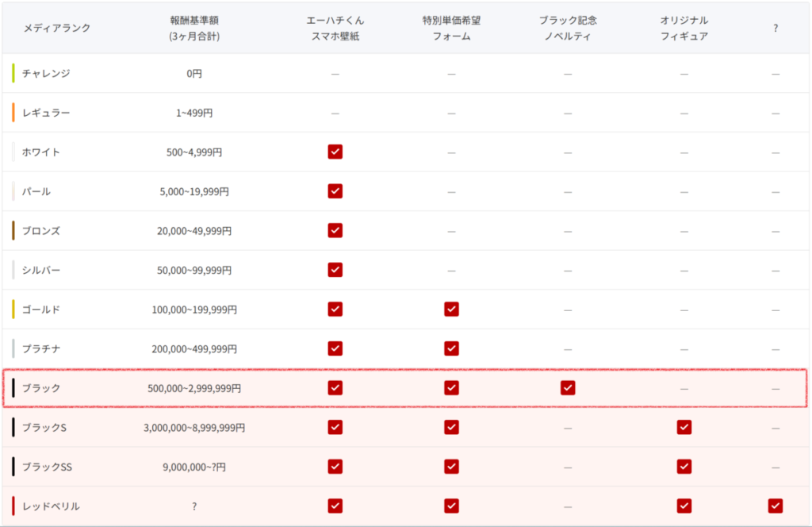Click the yellow-green color bar beside チャレンジ
812x527 pixels.
point(13,74)
